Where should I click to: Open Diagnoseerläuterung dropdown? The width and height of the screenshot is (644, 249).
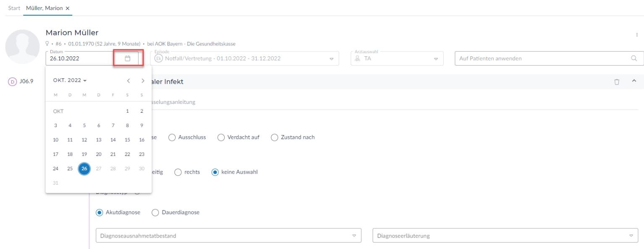click(x=631, y=236)
